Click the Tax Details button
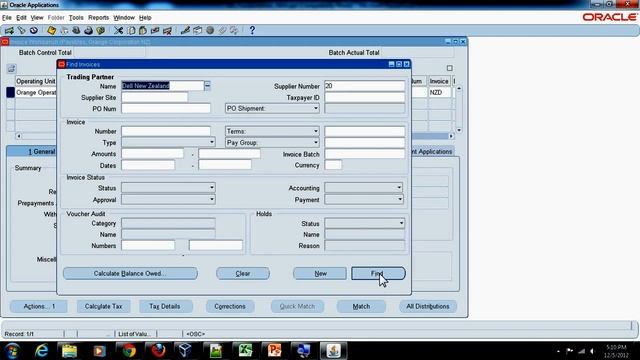The image size is (640, 360). tap(165, 306)
